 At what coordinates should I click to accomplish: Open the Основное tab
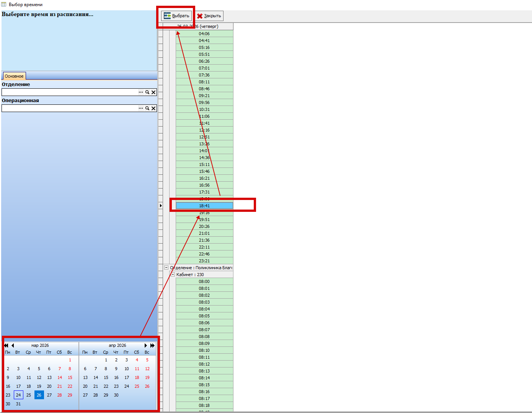14,76
